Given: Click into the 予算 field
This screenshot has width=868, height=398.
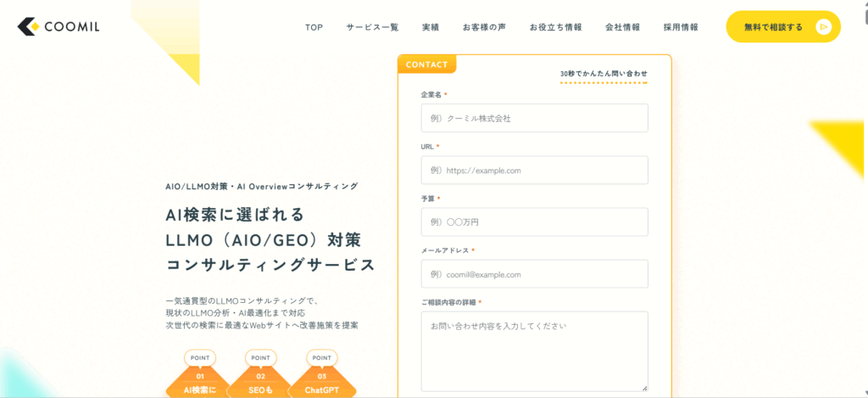Looking at the screenshot, I should pyautogui.click(x=534, y=221).
